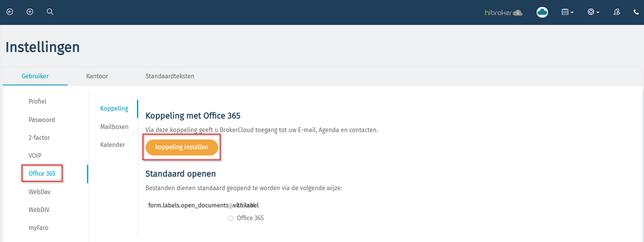This screenshot has width=644, height=242.
Task: Switch to the Kantoor tab
Action: [97, 76]
